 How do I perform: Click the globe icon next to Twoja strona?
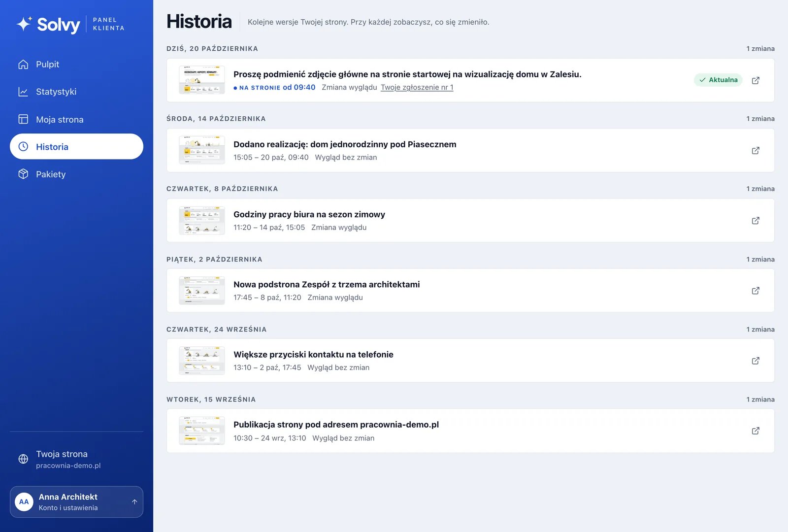click(x=23, y=459)
